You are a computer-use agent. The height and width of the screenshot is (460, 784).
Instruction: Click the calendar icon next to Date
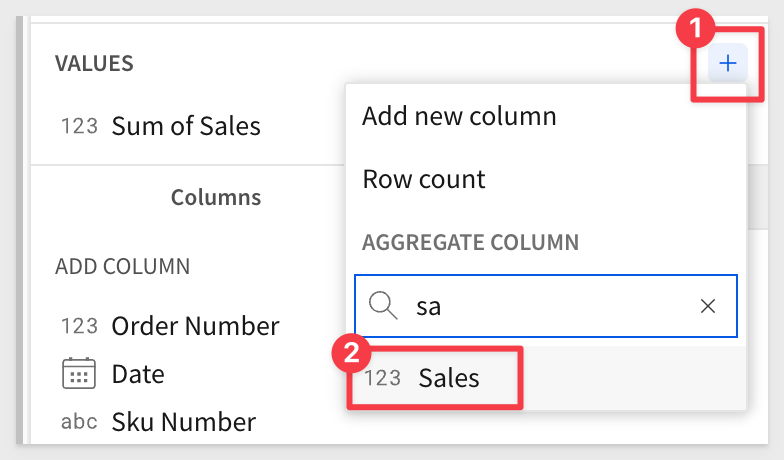pos(78,374)
